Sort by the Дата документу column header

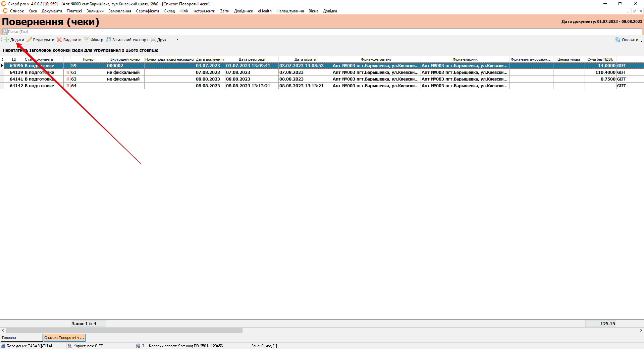pyautogui.click(x=210, y=59)
